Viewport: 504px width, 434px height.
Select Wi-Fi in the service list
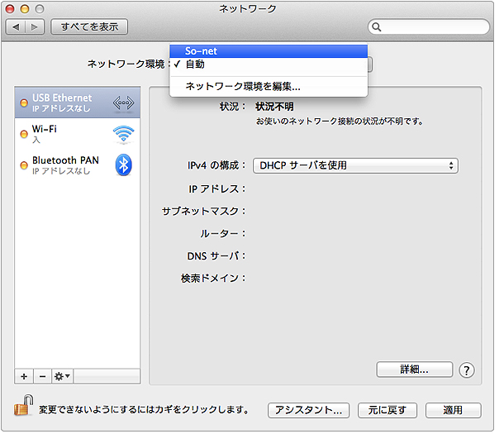tap(66, 134)
